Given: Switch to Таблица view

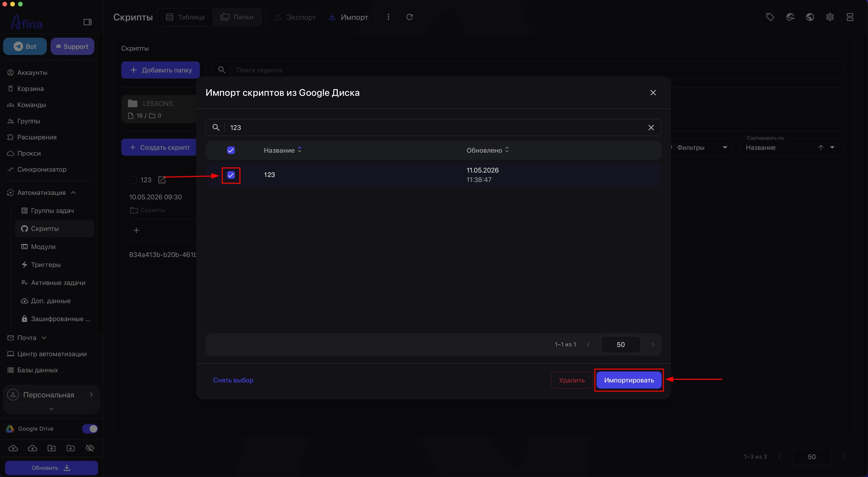Looking at the screenshot, I should [x=185, y=17].
